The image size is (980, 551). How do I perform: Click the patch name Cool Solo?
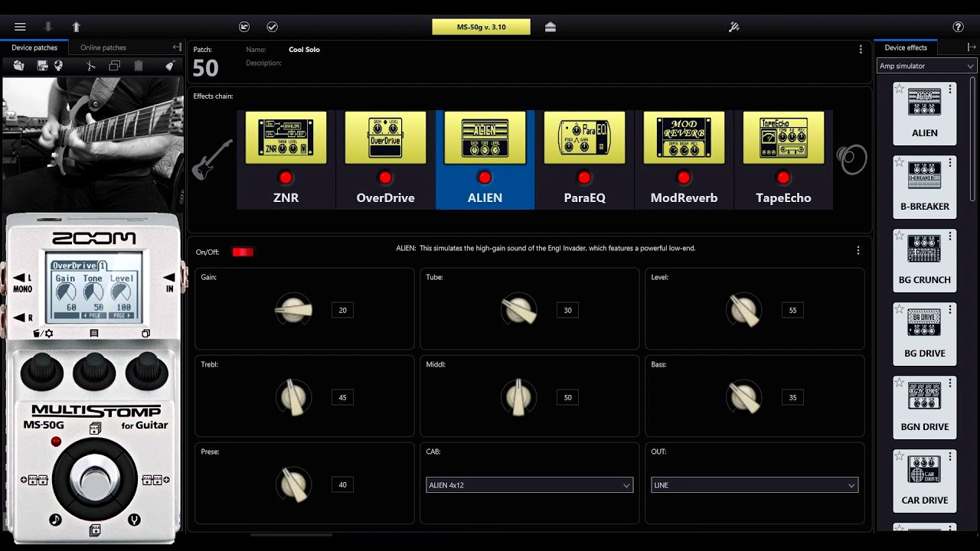(304, 50)
